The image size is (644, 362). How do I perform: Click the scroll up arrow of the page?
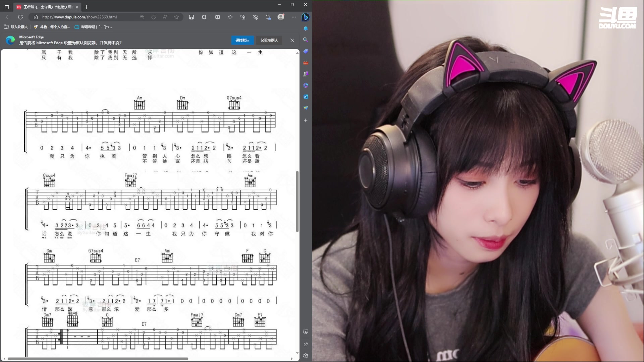point(297,53)
